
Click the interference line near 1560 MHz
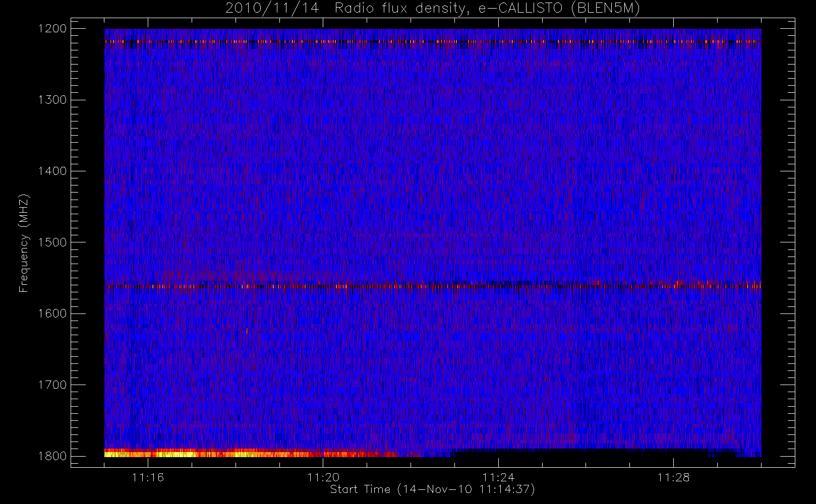433,286
